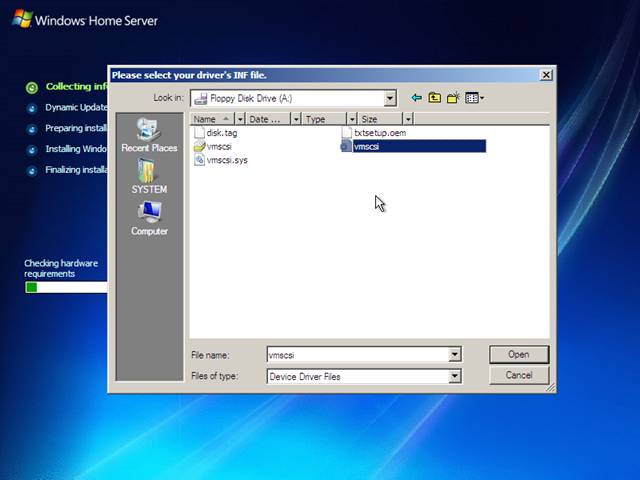
Task: Create a new folder icon
Action: [453, 98]
